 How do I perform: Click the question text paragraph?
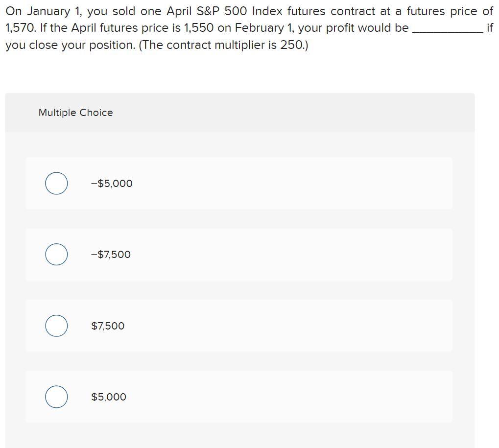245,27
